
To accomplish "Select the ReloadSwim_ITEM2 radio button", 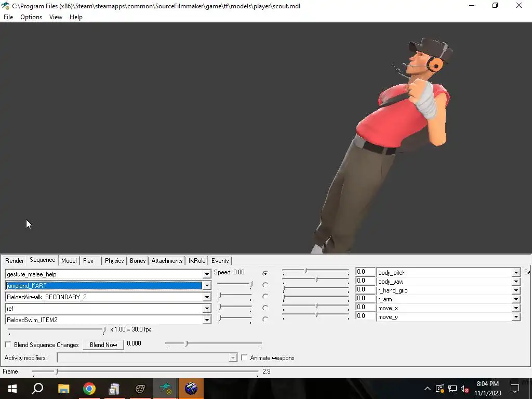I will click(x=265, y=320).
